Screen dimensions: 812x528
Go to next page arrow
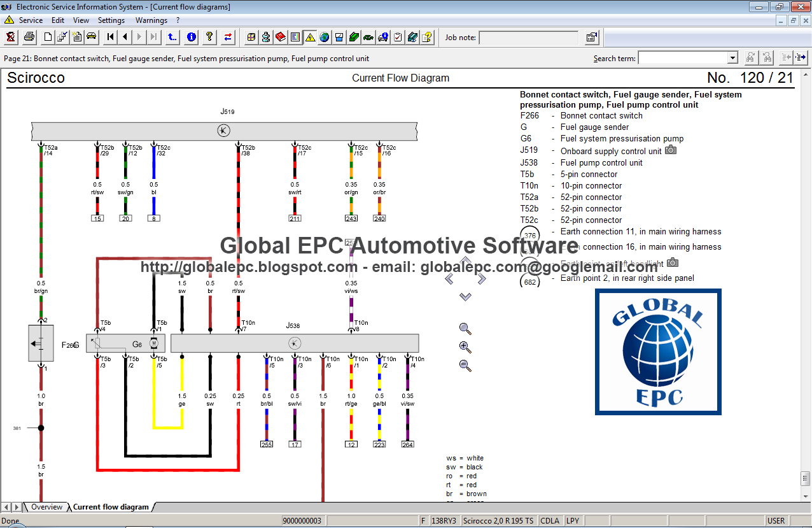139,37
